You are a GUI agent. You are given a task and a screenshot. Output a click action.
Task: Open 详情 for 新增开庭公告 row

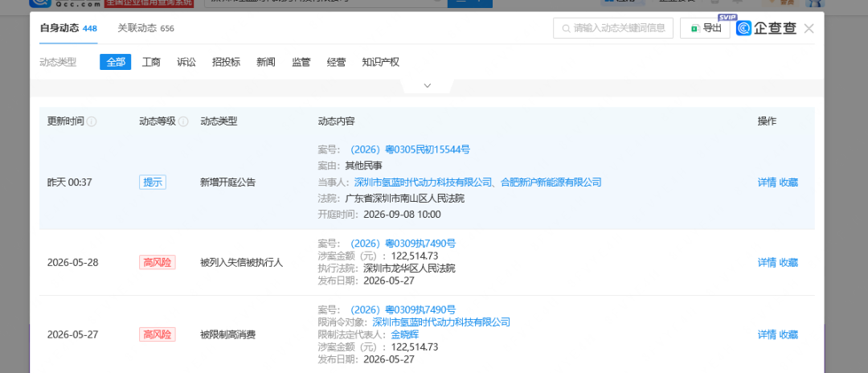(767, 182)
